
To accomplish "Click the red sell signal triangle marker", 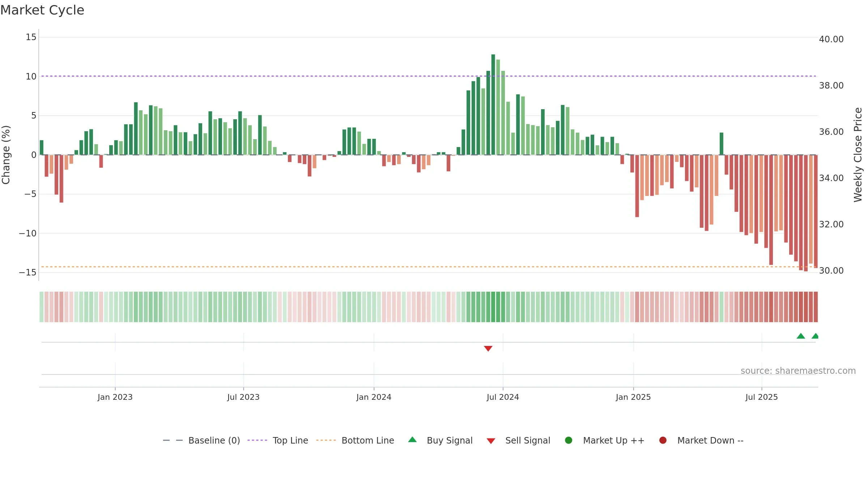I will pos(488,348).
